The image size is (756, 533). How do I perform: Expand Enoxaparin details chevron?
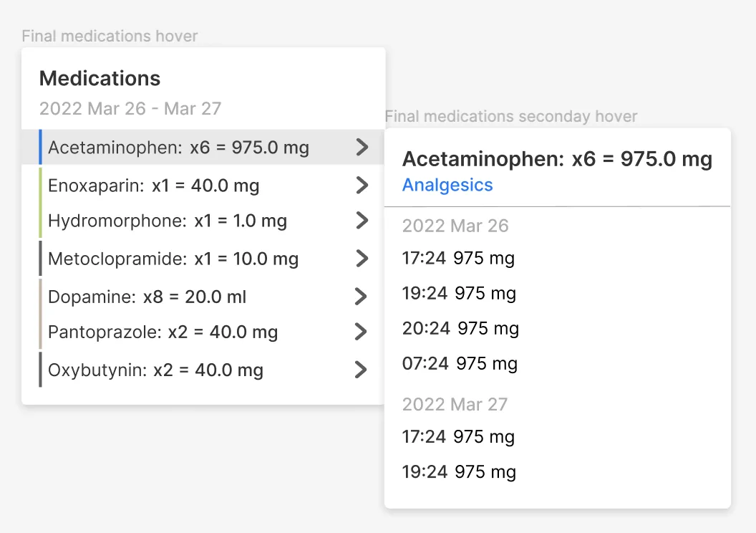click(362, 186)
